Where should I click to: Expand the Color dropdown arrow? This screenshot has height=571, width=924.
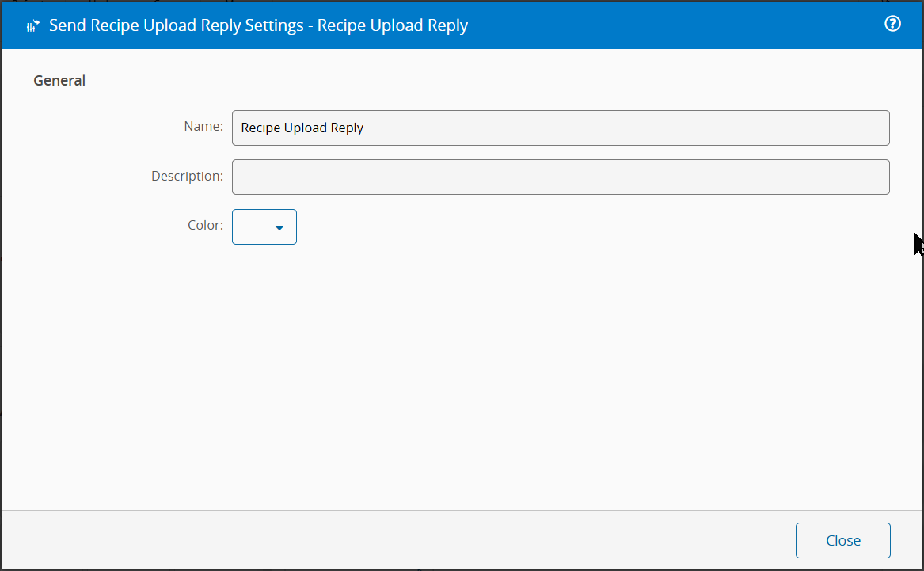coord(279,228)
